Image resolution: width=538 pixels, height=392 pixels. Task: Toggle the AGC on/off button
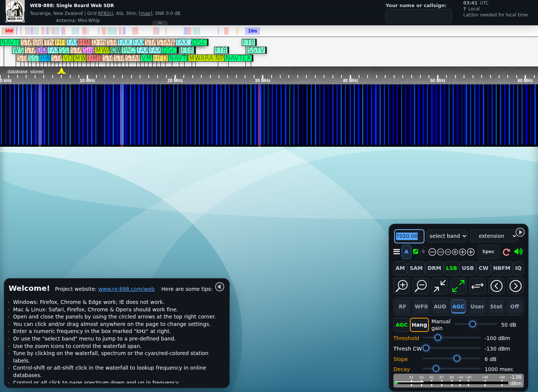pyautogui.click(x=402, y=325)
